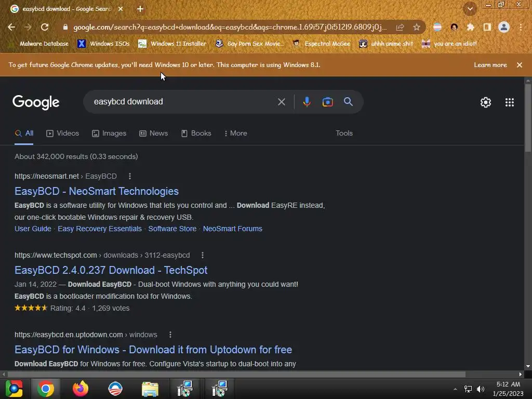Switch to the Books tab
The width and height of the screenshot is (532, 399).
click(196, 134)
